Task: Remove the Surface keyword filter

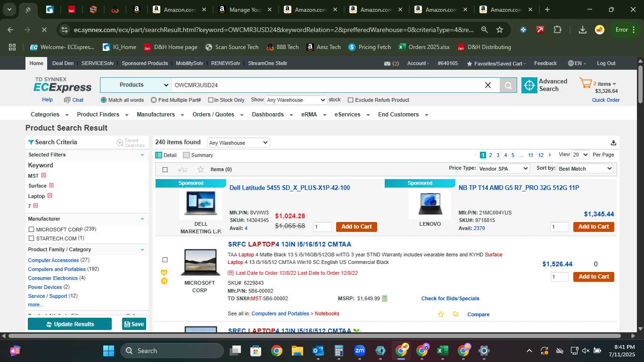Action: pyautogui.click(x=51, y=185)
